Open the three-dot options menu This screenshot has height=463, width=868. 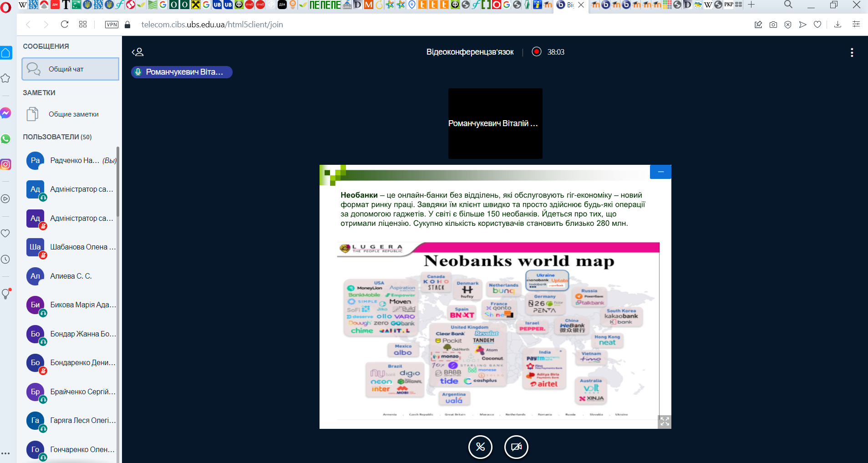[852, 52]
